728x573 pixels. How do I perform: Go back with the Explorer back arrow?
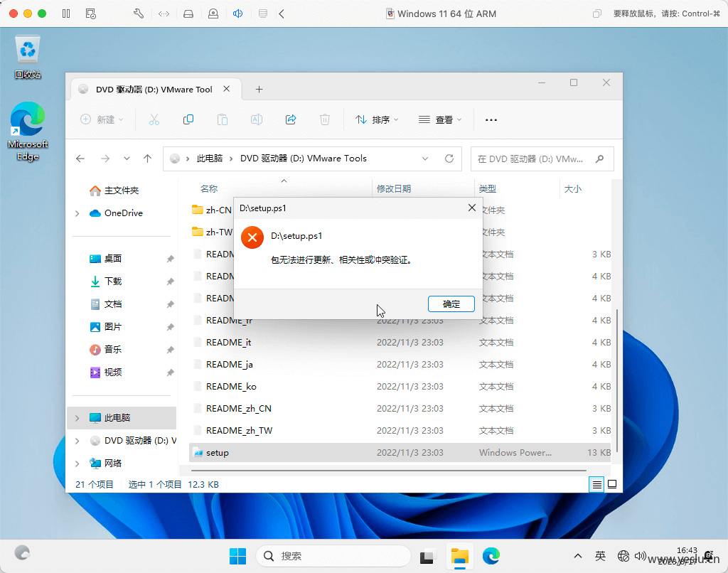(80, 159)
